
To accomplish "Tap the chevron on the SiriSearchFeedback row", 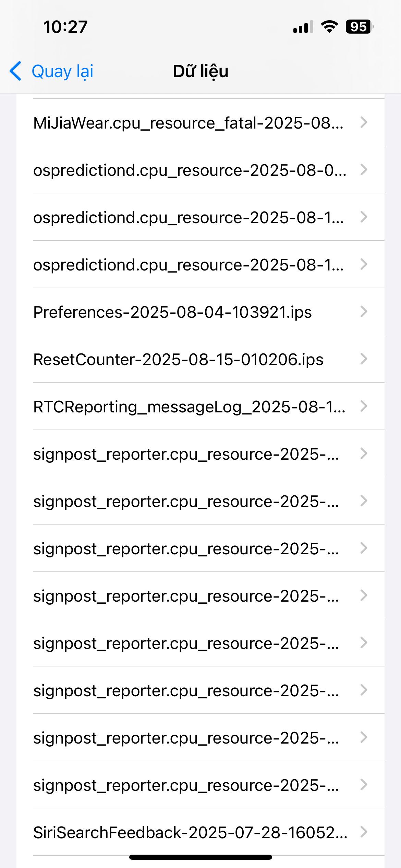I will [x=364, y=832].
